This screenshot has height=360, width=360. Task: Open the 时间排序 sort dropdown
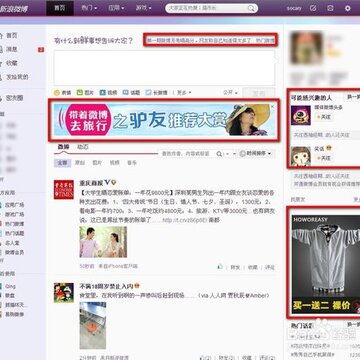255,154
